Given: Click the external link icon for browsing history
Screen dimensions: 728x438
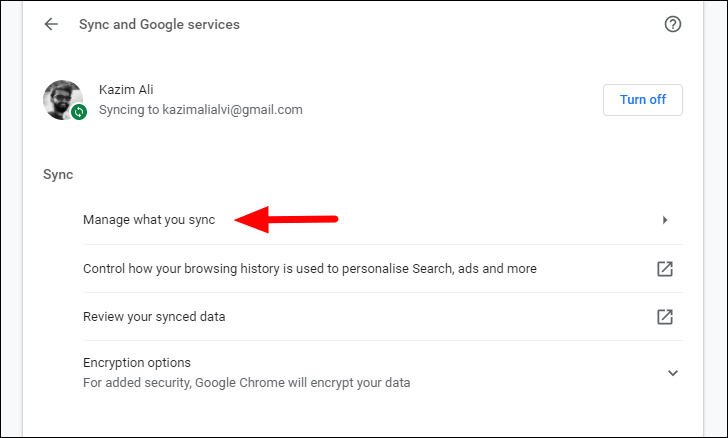Looking at the screenshot, I should (665, 268).
